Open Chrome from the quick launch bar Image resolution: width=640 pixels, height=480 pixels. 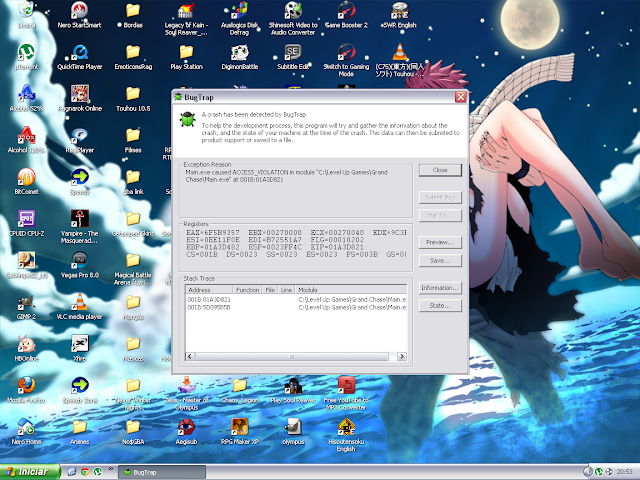[85, 472]
